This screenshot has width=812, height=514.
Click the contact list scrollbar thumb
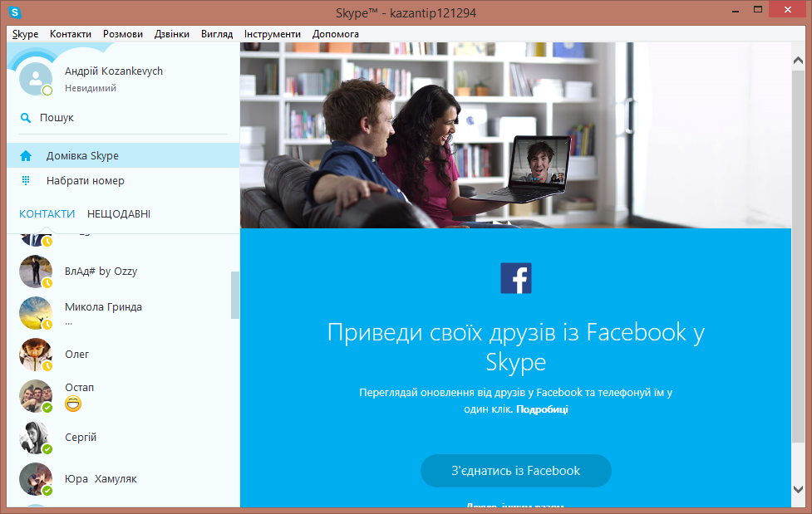(x=235, y=295)
